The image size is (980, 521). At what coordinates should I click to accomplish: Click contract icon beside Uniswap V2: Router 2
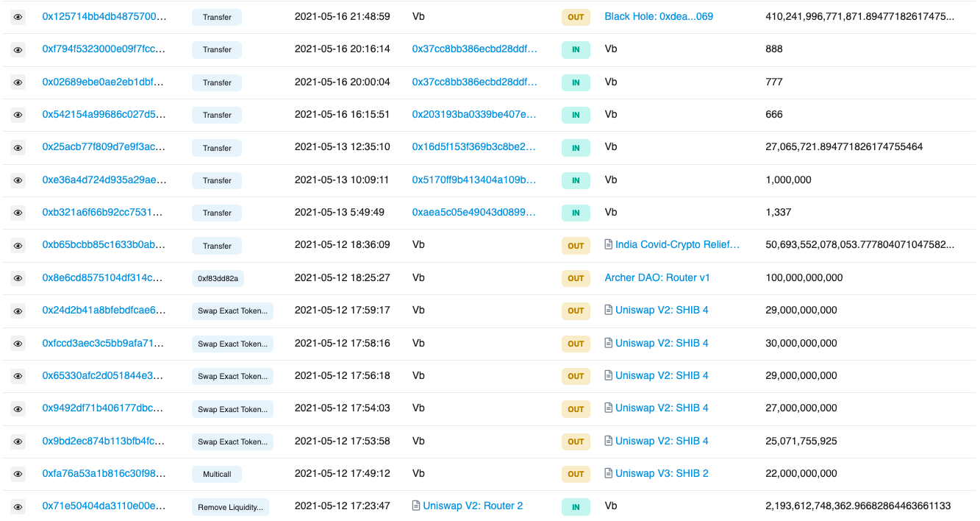(x=416, y=506)
